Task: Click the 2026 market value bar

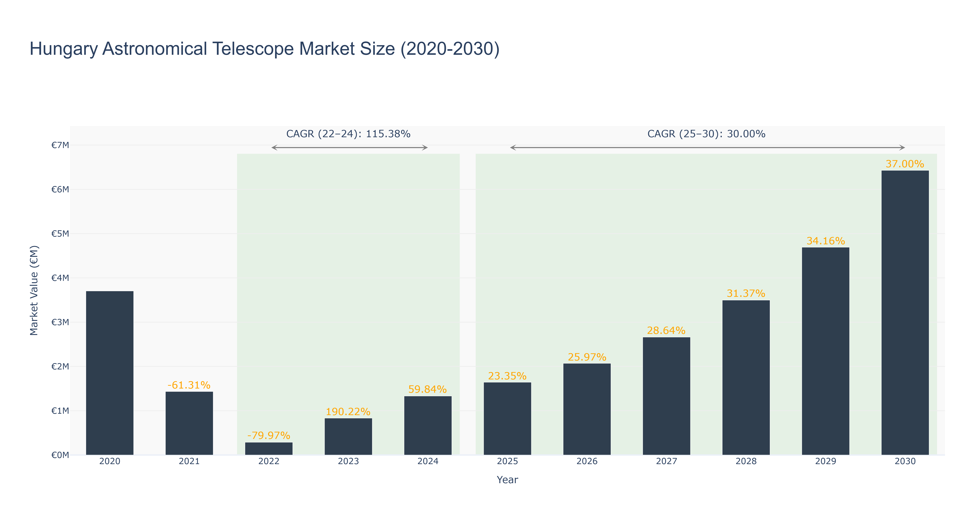Action: click(x=587, y=409)
